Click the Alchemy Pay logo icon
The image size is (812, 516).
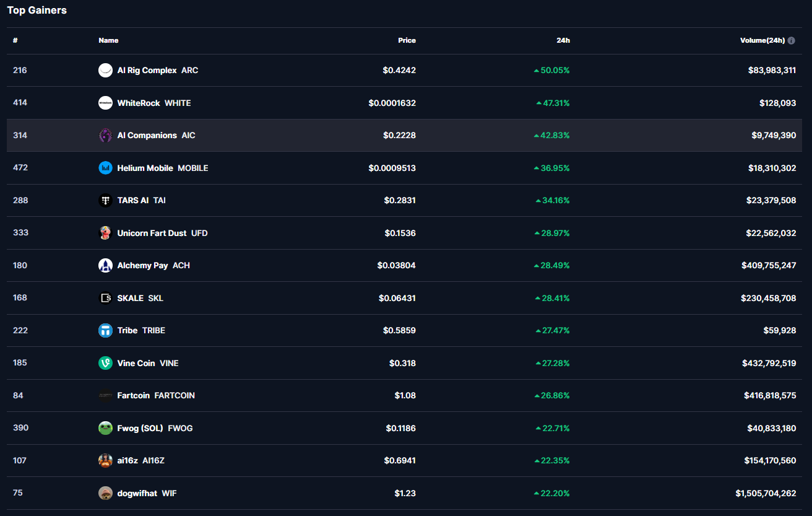105,265
